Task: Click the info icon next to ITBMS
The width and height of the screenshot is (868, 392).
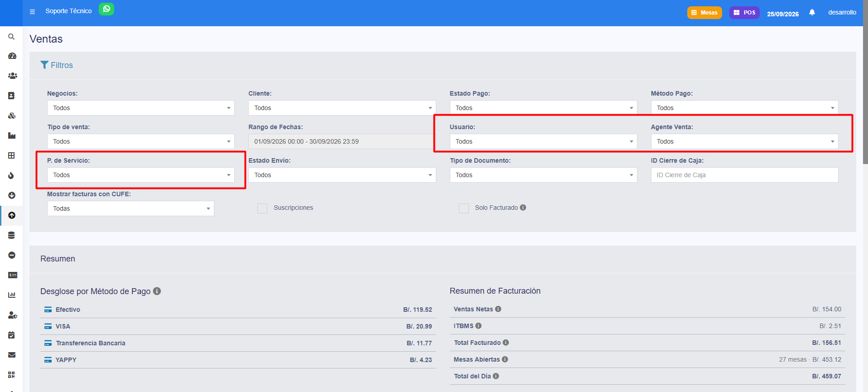Action: click(x=478, y=326)
